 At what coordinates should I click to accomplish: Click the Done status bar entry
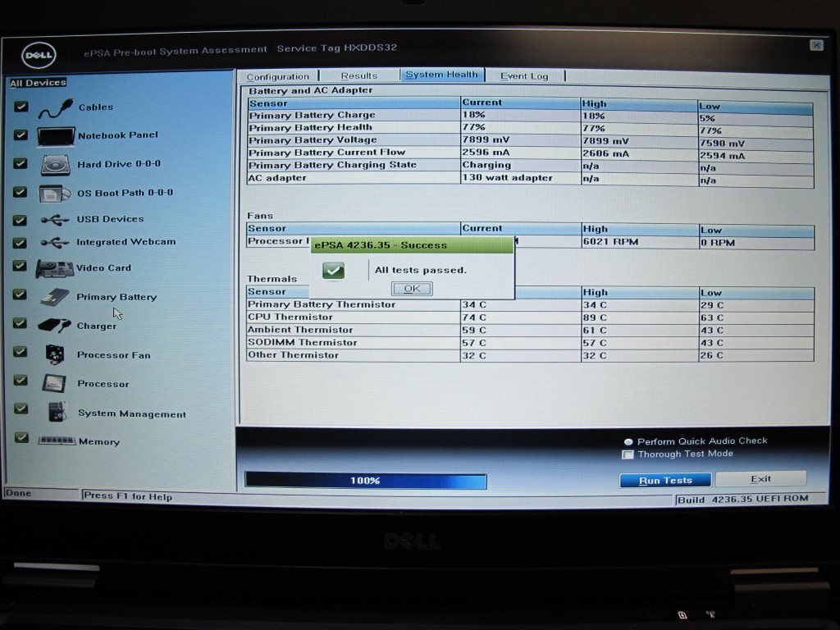(x=18, y=493)
